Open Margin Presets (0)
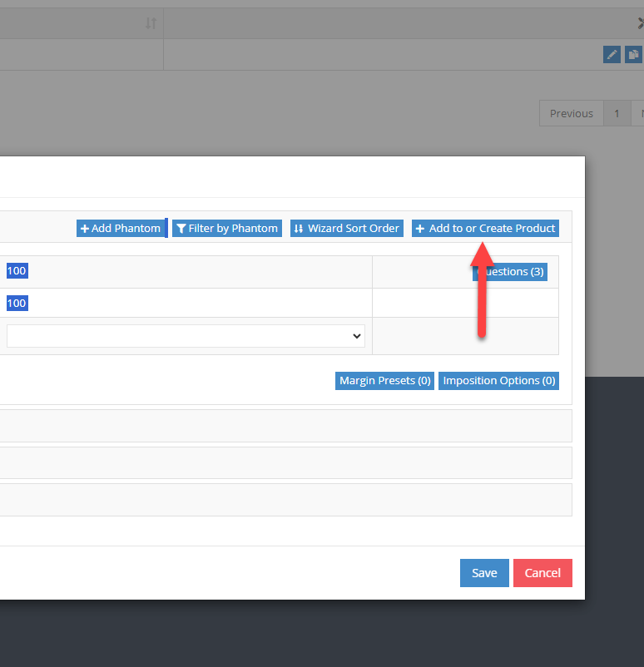The image size is (644, 667). coord(384,381)
